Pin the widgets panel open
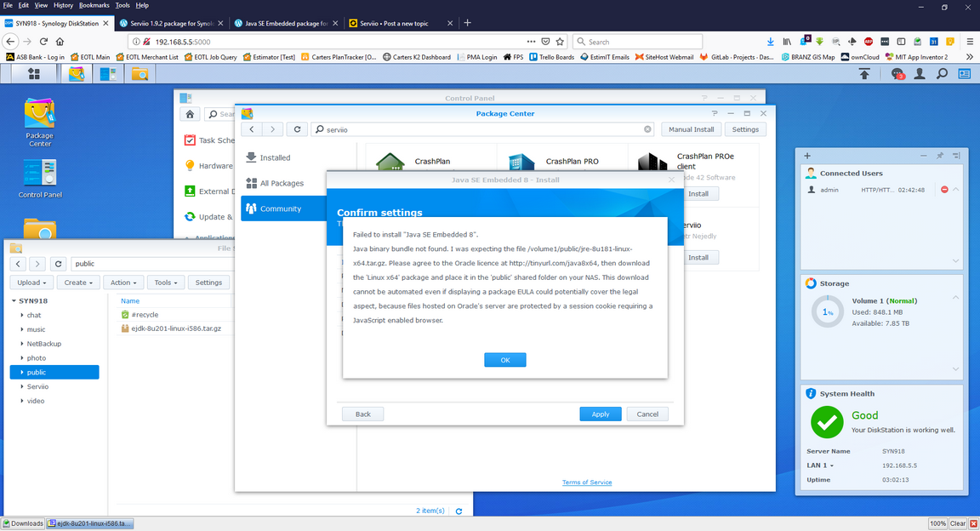Screen dimensions: 980x531 942,156
